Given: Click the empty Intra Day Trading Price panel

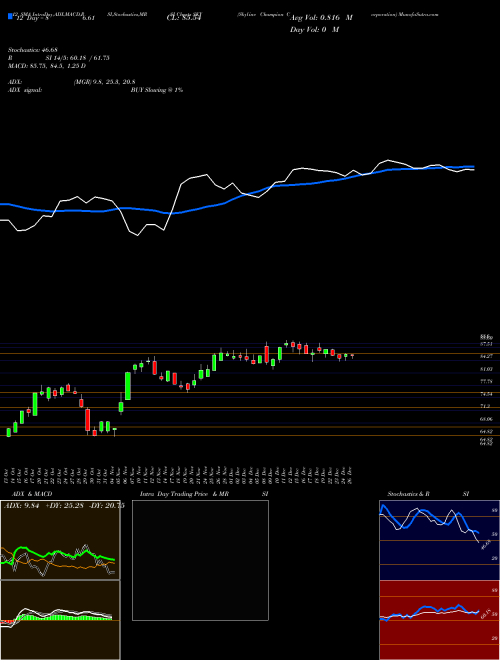Looking at the screenshot, I should point(200,560).
